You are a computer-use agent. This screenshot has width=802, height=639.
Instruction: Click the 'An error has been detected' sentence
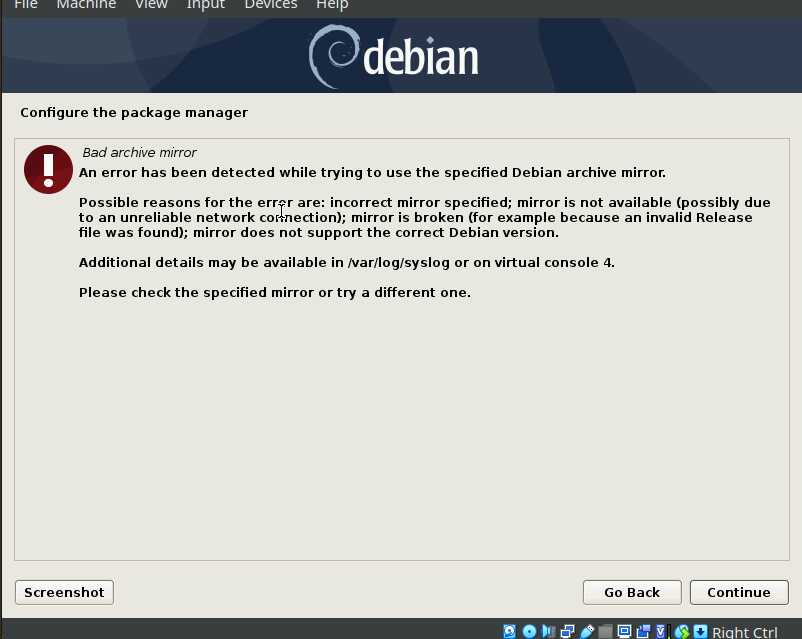(x=372, y=172)
